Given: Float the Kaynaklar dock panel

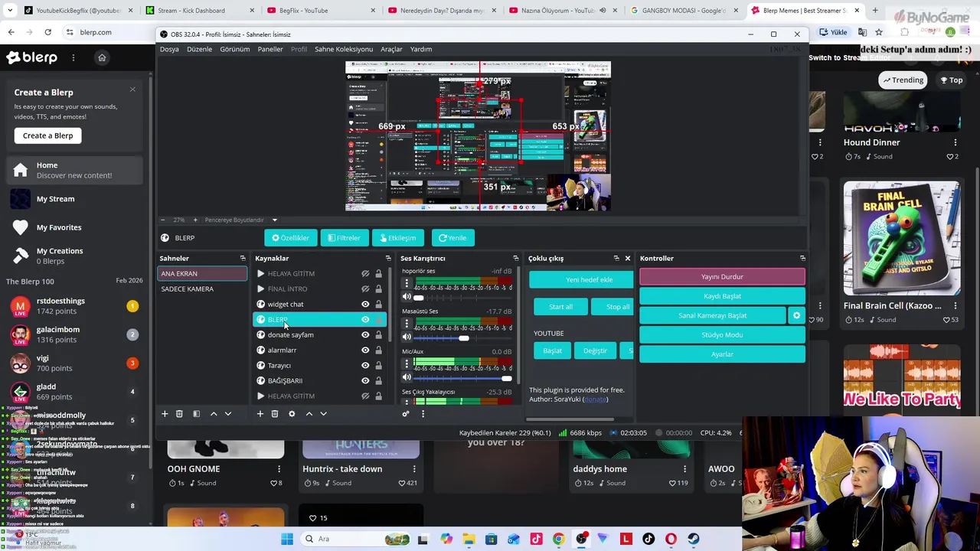Looking at the screenshot, I should (388, 259).
